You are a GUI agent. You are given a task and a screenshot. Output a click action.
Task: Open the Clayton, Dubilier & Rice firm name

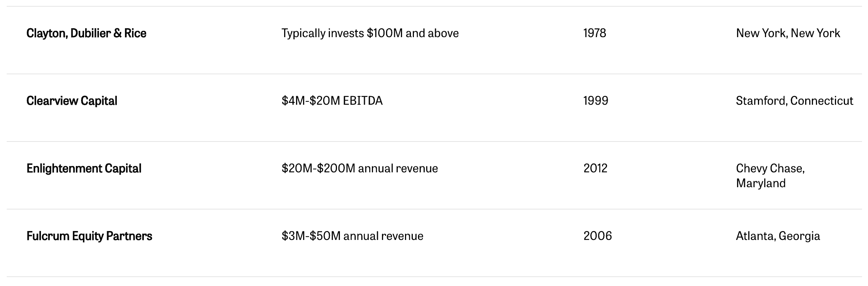[x=86, y=33]
